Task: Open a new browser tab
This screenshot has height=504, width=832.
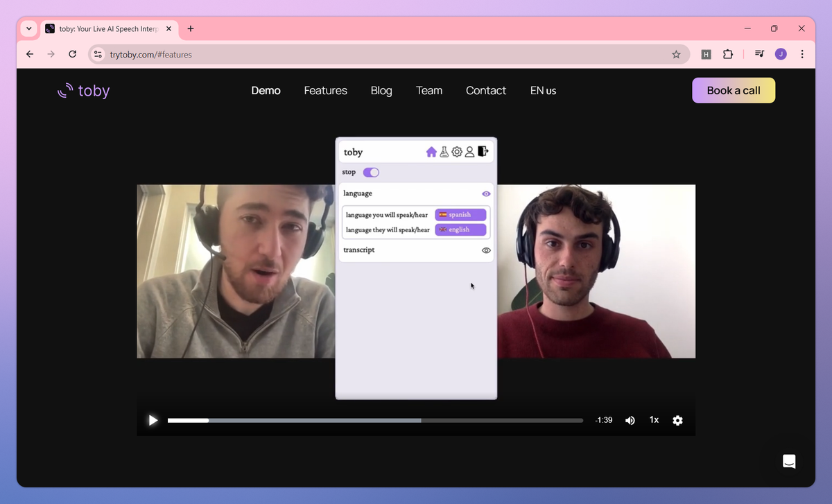Action: 191,29
